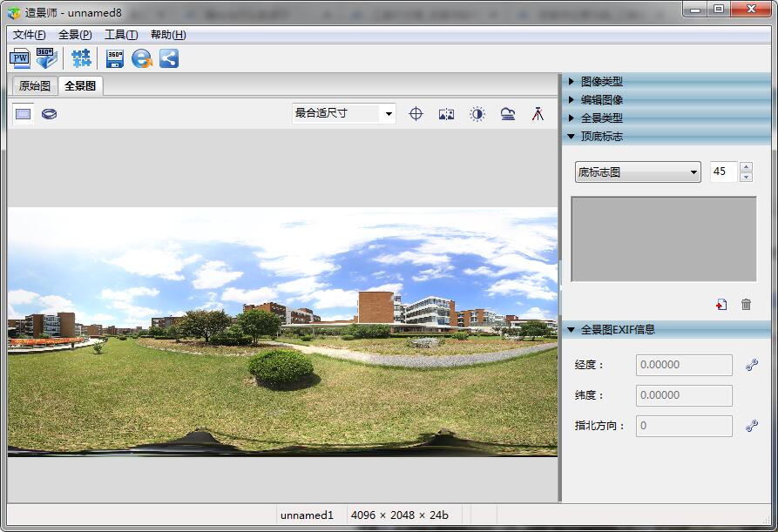Screen dimensions: 778x532
Task: Toggle flat rectangle view mode
Action: point(24,114)
